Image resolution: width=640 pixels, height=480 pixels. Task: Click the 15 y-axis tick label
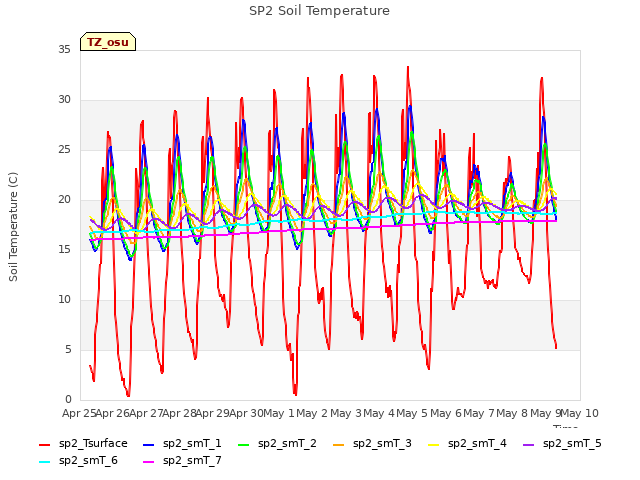click(64, 249)
